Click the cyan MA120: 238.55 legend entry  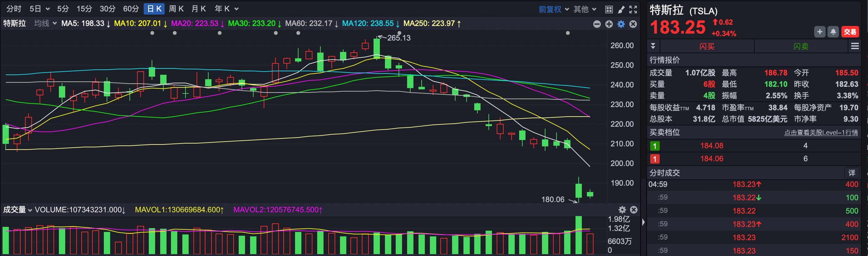pos(371,24)
